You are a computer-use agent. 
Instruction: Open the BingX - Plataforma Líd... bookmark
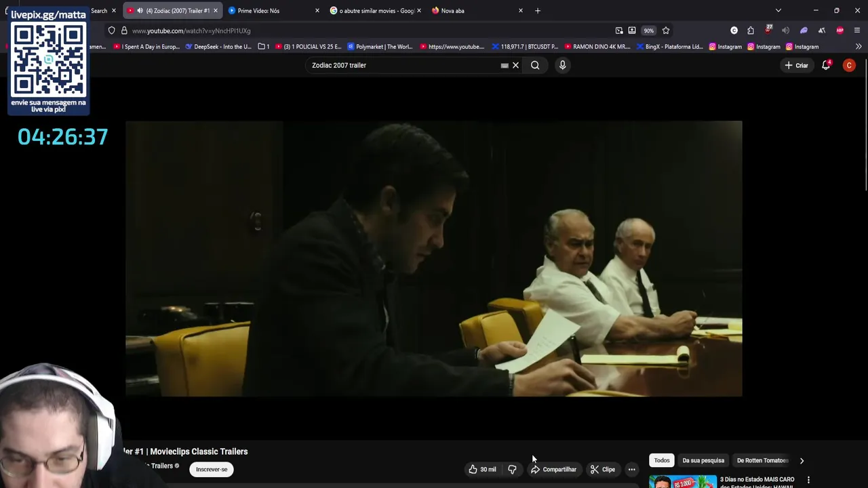click(670, 47)
